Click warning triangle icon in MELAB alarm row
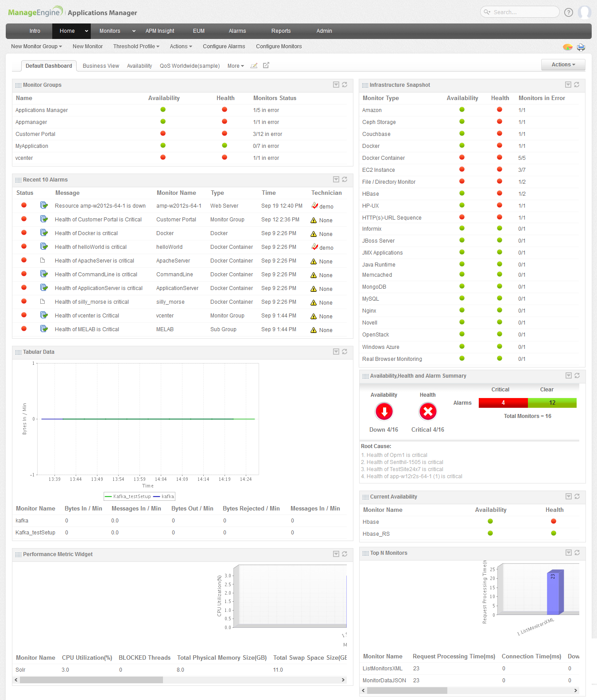Image resolution: width=597 pixels, height=700 pixels. pyautogui.click(x=314, y=330)
